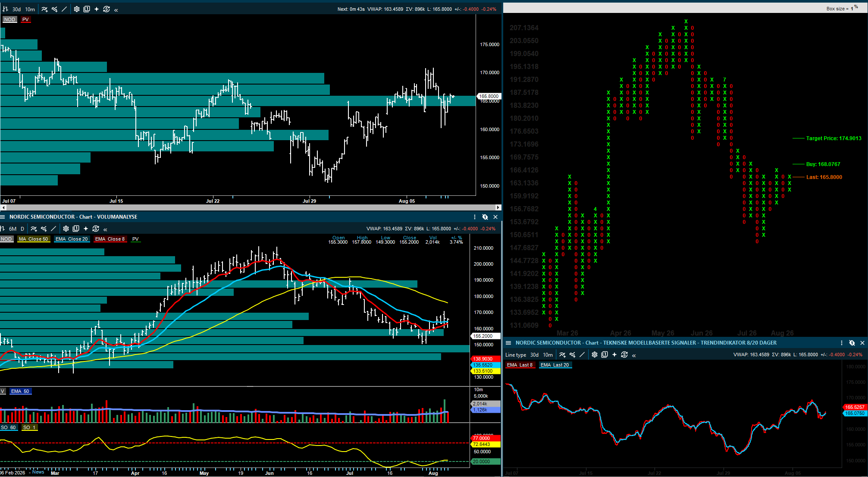The width and height of the screenshot is (868, 477).
Task: Open Line type dropdown in TRENDINDIKATOR chart
Action: coord(516,355)
